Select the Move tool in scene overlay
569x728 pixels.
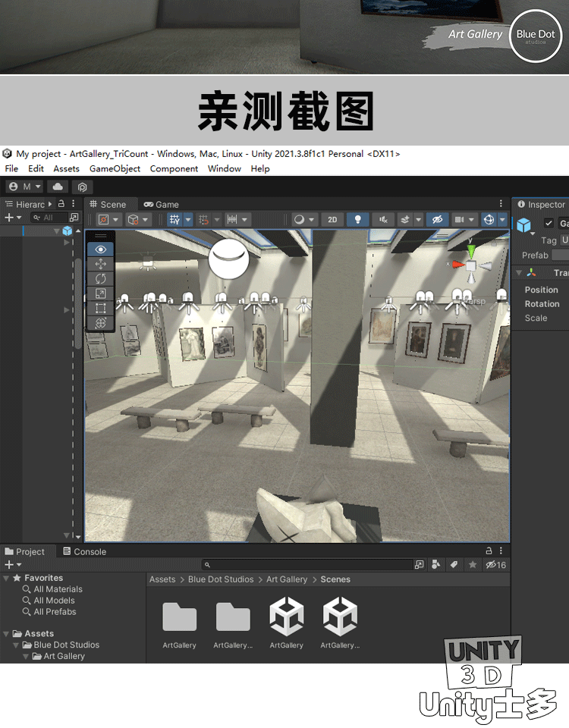coord(101,264)
